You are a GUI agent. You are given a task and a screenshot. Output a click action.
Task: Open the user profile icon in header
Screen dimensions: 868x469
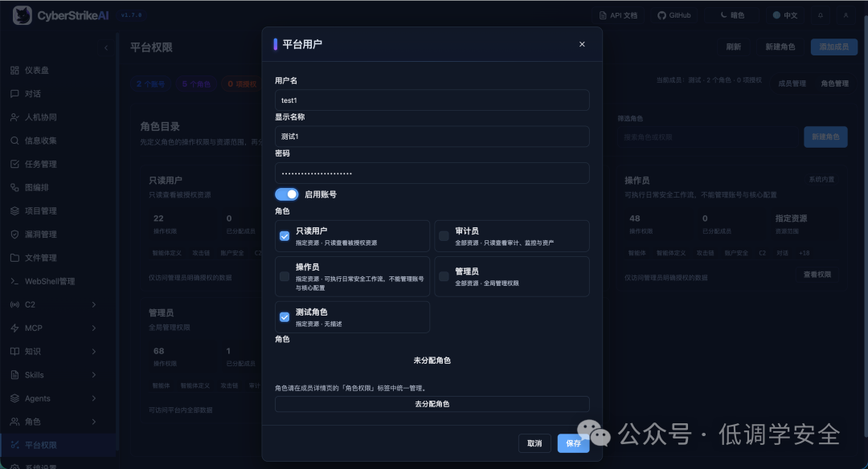click(x=845, y=15)
